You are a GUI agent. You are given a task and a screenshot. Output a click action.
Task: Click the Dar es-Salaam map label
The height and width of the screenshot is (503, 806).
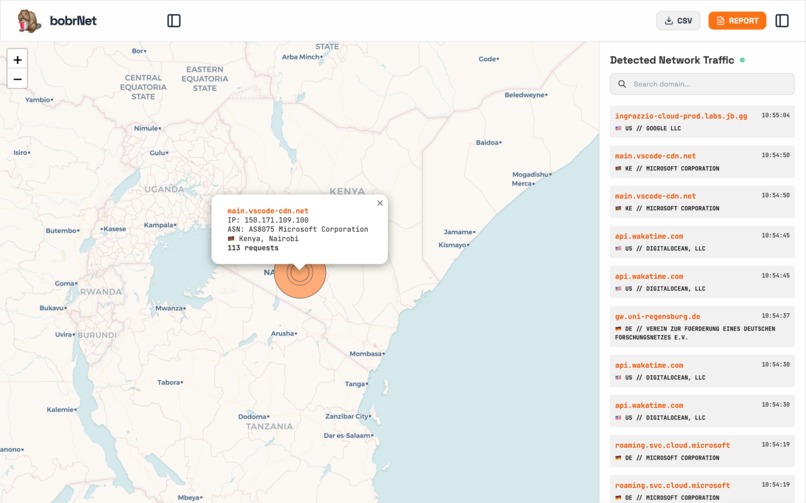(347, 435)
